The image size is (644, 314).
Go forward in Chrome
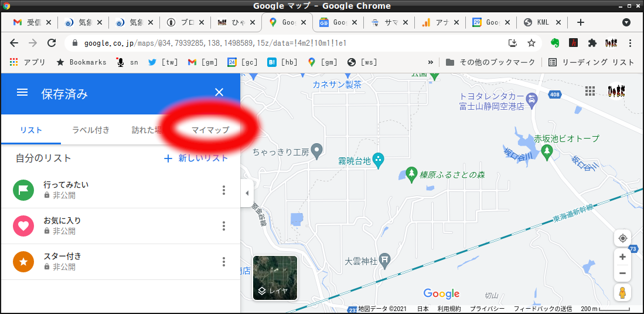click(33, 43)
